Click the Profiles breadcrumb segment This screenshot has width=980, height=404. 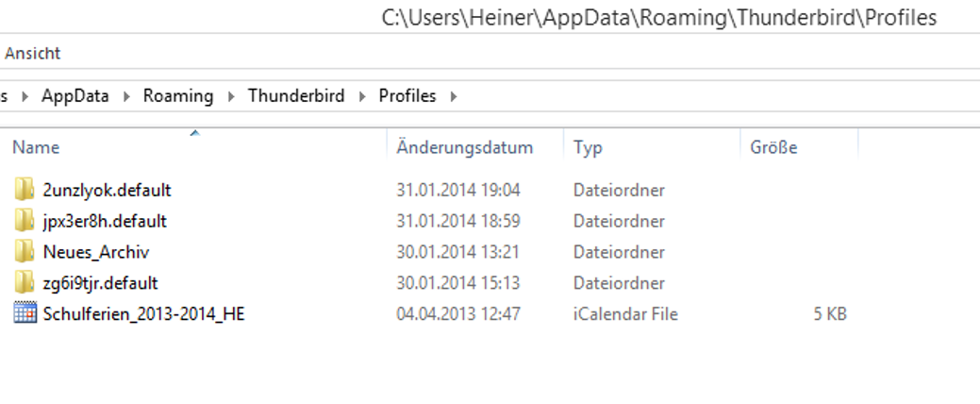pos(407,96)
